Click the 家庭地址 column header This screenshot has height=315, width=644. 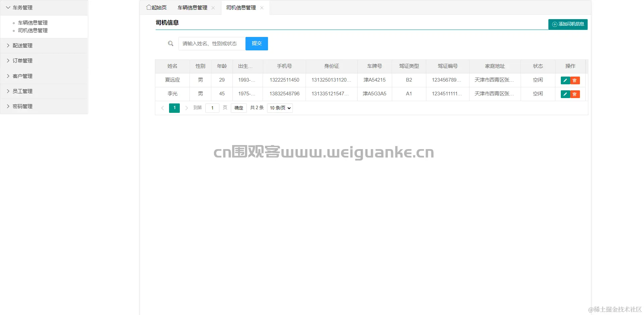(x=495, y=66)
